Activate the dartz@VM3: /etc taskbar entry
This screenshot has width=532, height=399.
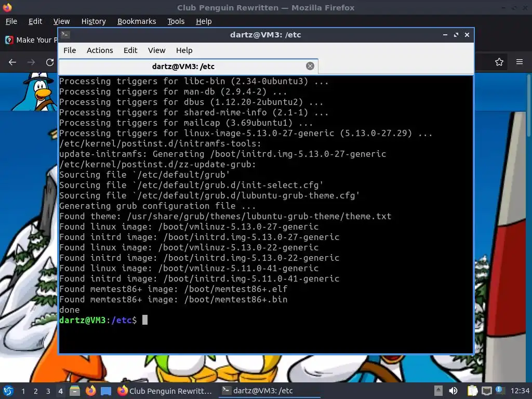point(269,391)
